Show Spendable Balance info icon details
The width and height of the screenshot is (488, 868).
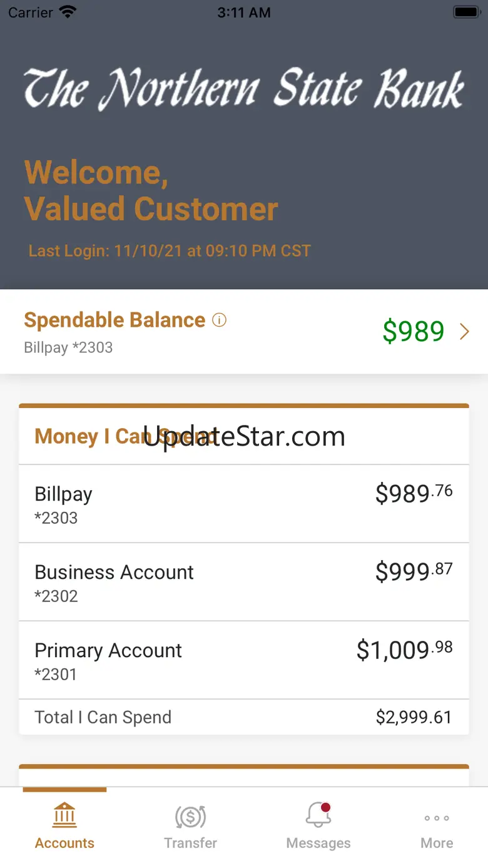[x=219, y=320]
